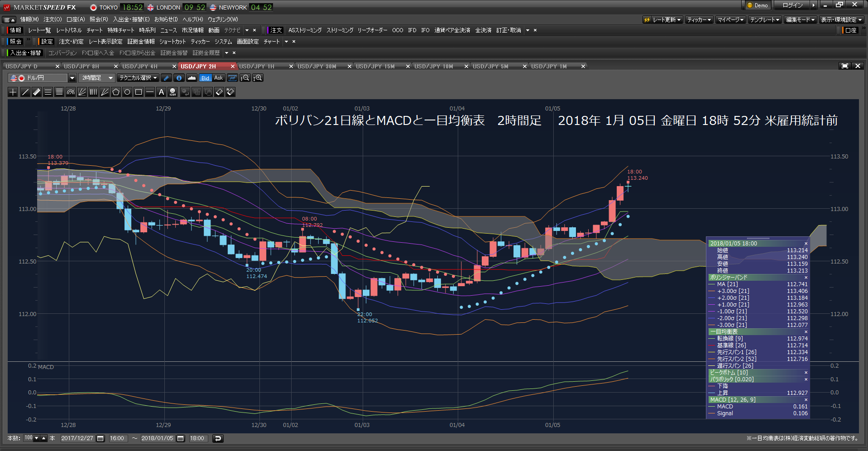Open calendar picker next to 2018/01/05
The image size is (868, 451).
[x=181, y=438]
